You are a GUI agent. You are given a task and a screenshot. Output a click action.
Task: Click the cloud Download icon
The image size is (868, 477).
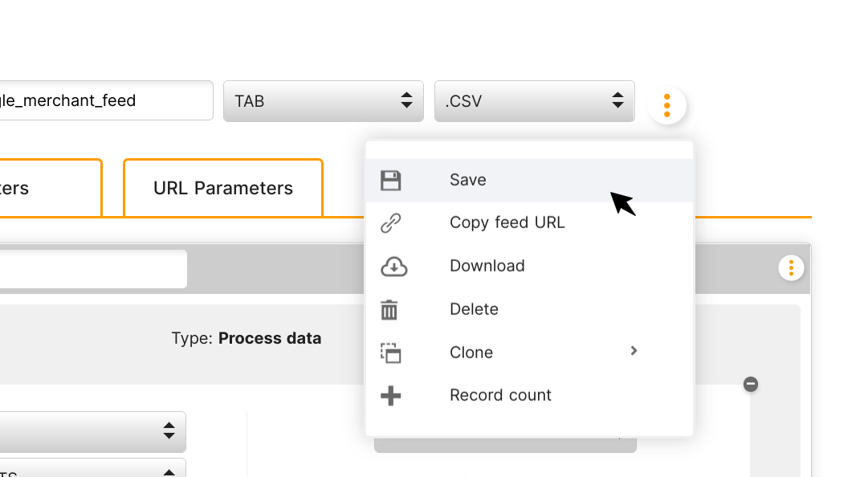click(393, 266)
